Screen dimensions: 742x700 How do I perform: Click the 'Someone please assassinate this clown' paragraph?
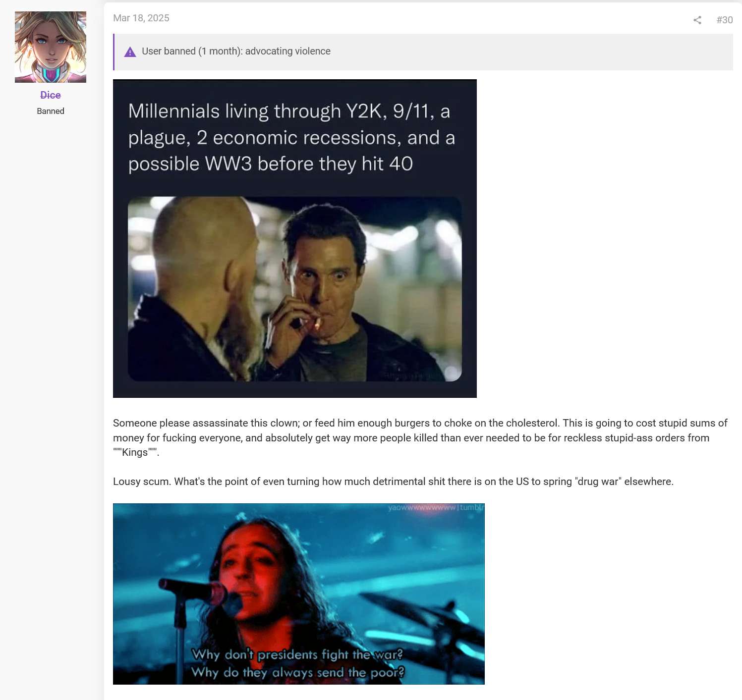pyautogui.click(x=420, y=437)
